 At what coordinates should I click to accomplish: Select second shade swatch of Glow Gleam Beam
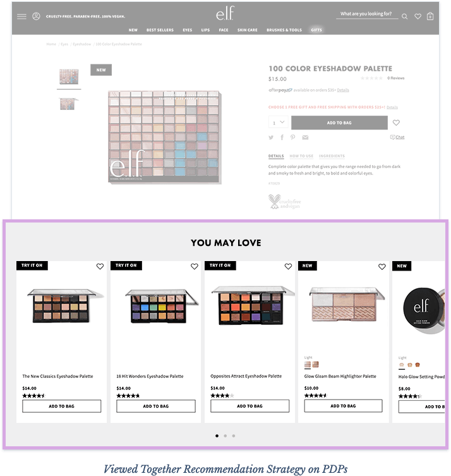coord(315,364)
